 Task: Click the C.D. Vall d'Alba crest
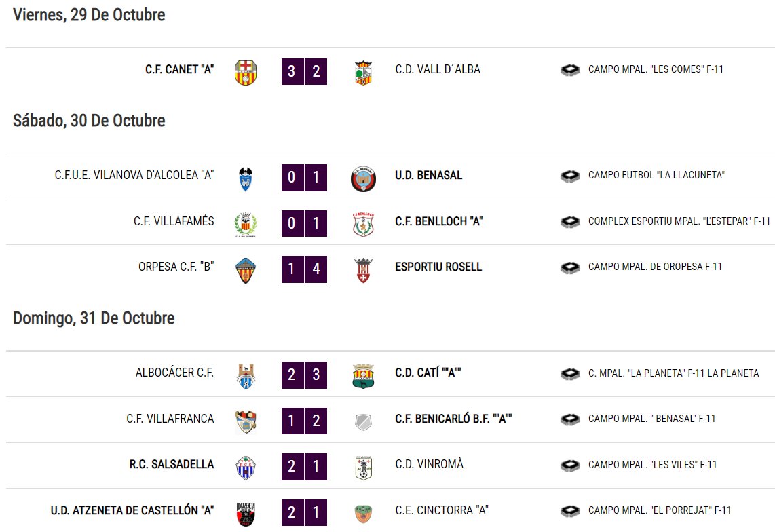[363, 73]
